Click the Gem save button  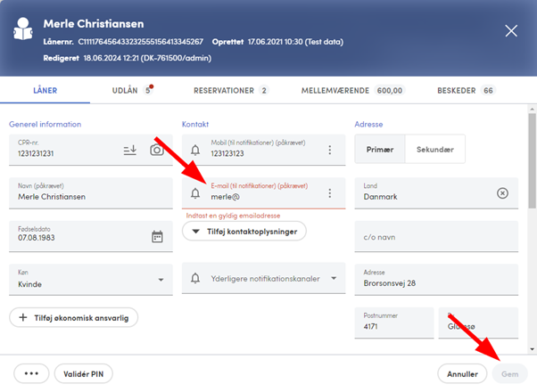pyautogui.click(x=509, y=374)
